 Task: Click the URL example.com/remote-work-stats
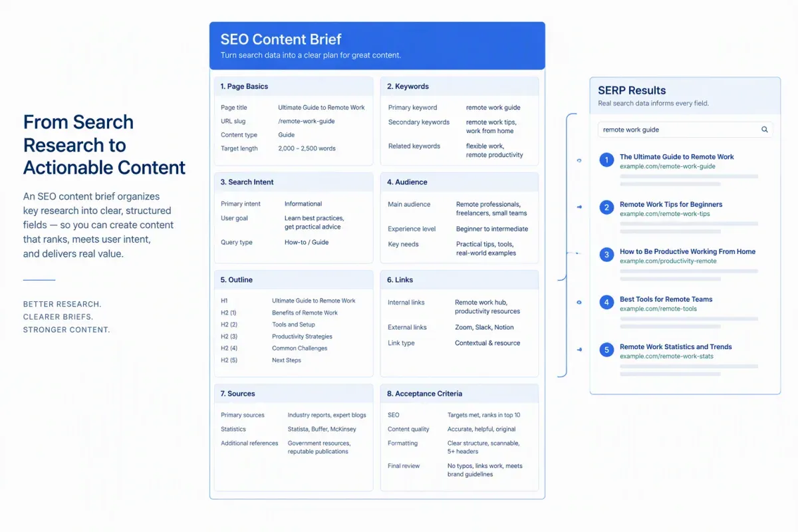[666, 356]
